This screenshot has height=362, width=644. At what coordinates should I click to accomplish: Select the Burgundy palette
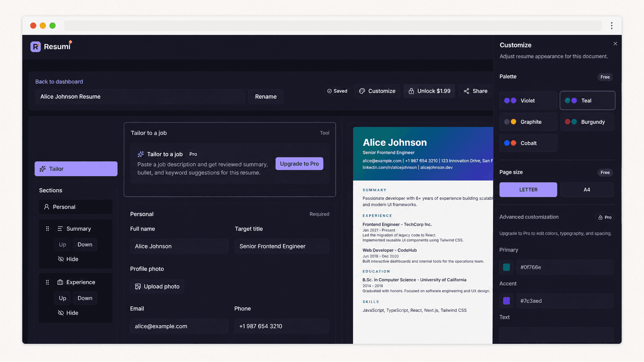click(587, 122)
